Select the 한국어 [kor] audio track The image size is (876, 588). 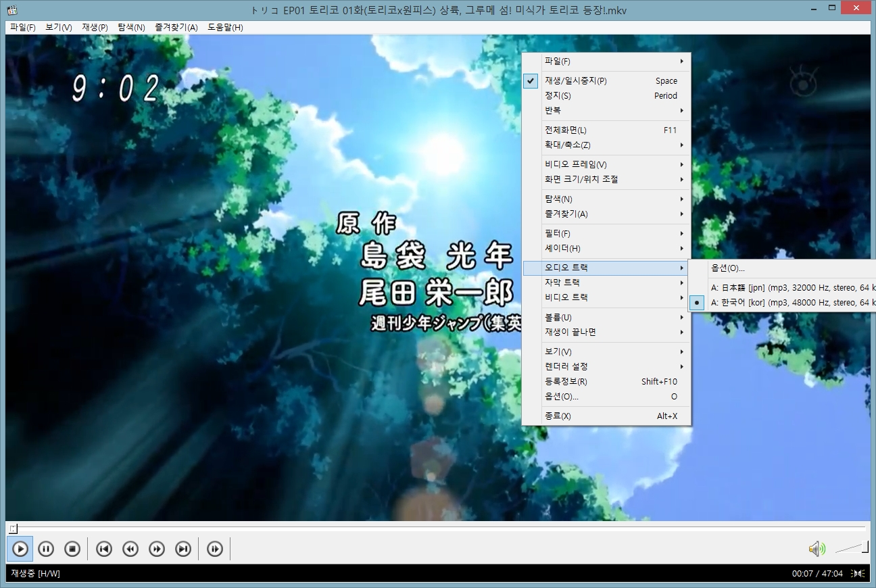[782, 303]
